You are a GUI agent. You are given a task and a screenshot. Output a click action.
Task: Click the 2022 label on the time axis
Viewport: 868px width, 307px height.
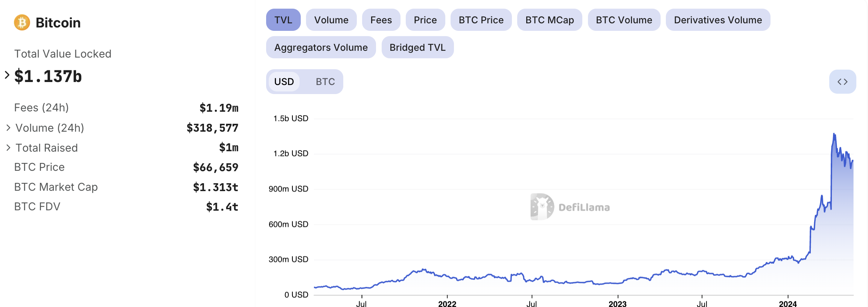pos(447,304)
